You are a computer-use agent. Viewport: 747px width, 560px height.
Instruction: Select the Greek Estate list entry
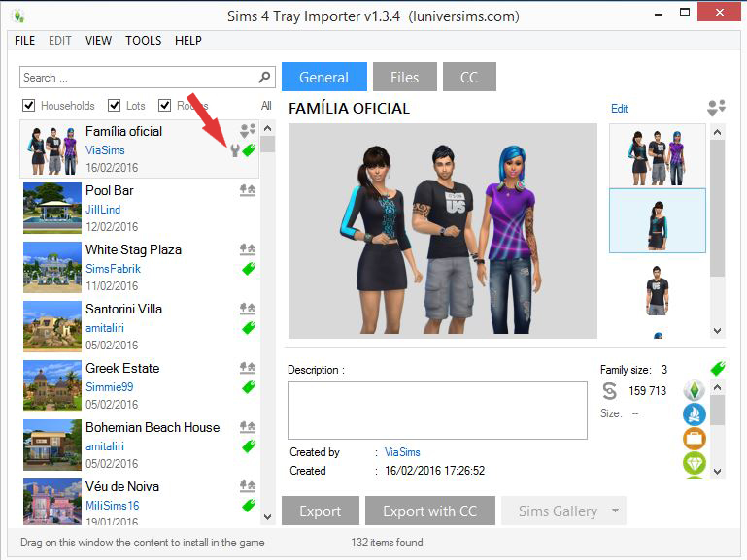(140, 386)
